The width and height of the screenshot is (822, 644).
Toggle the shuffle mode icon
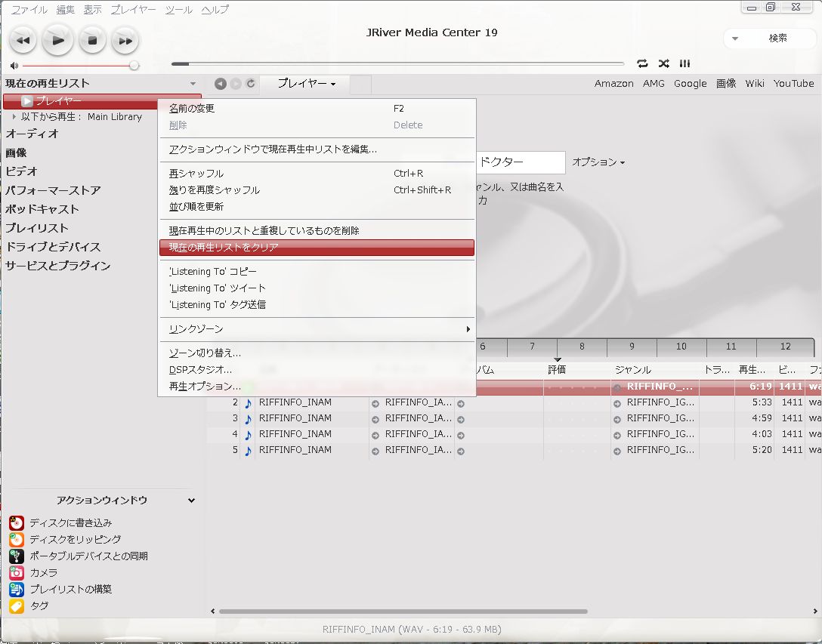[x=663, y=63]
